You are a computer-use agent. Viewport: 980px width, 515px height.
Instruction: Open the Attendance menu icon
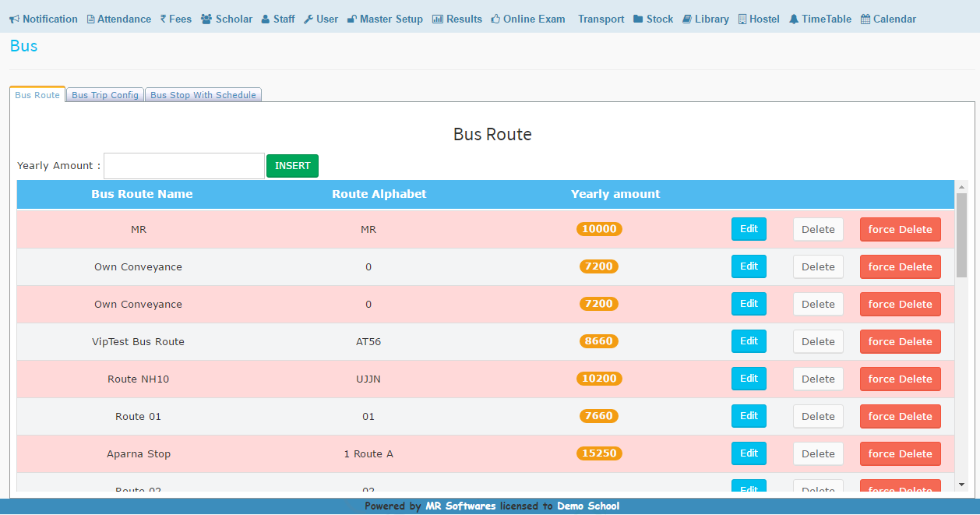point(90,19)
